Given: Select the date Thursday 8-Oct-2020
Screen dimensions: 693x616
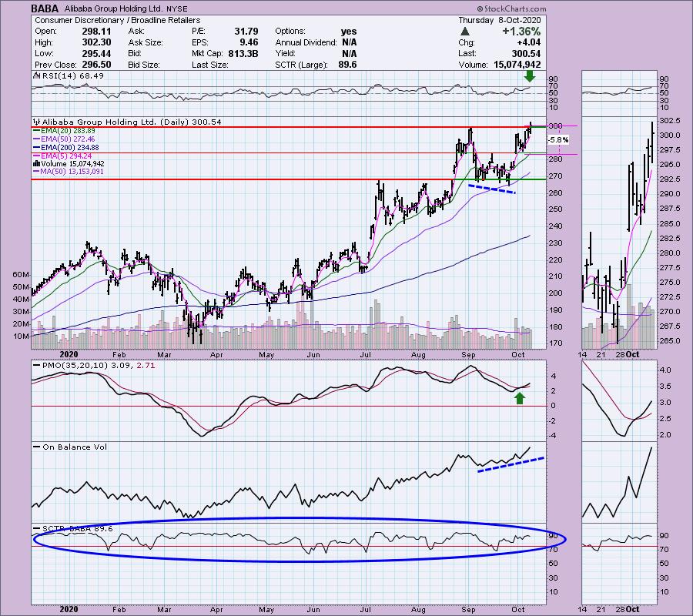Looking at the screenshot, I should [x=500, y=20].
